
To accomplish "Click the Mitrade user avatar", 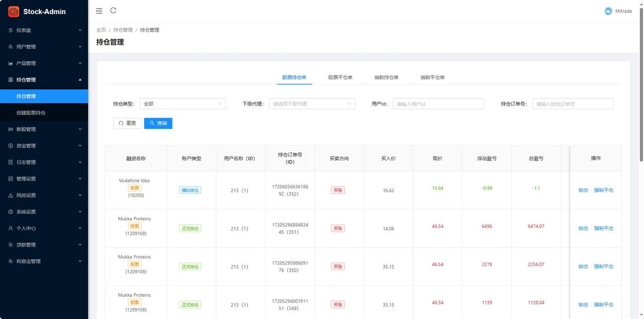I will [x=608, y=11].
